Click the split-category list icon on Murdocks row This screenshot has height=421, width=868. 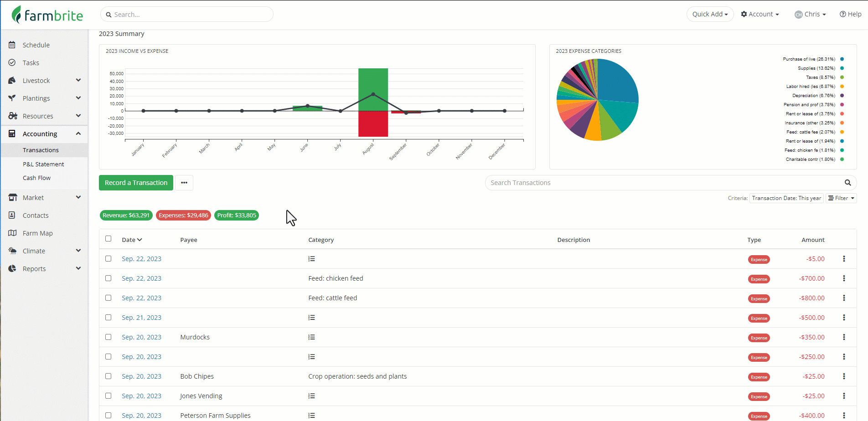311,337
